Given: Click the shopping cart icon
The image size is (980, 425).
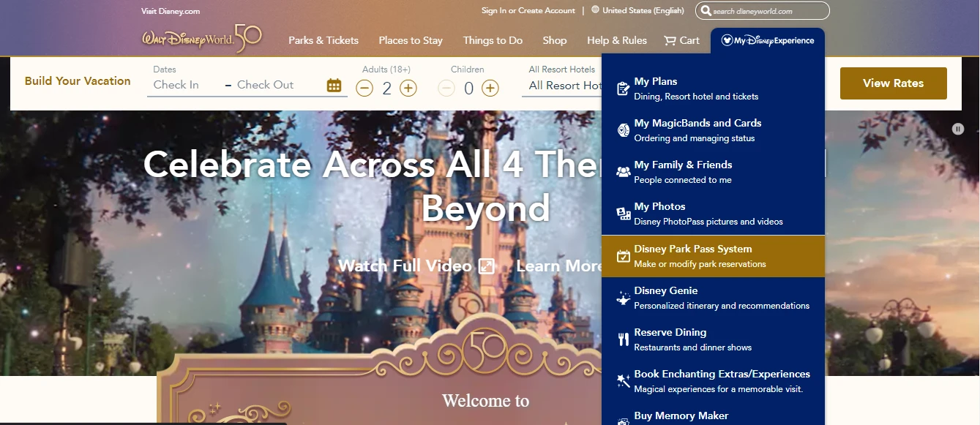Looking at the screenshot, I should [670, 41].
